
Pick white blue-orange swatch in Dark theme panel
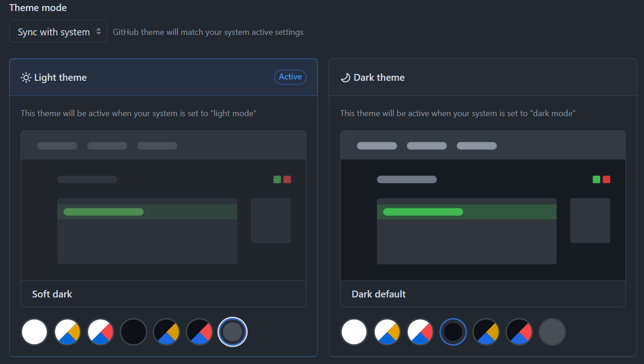[387, 332]
